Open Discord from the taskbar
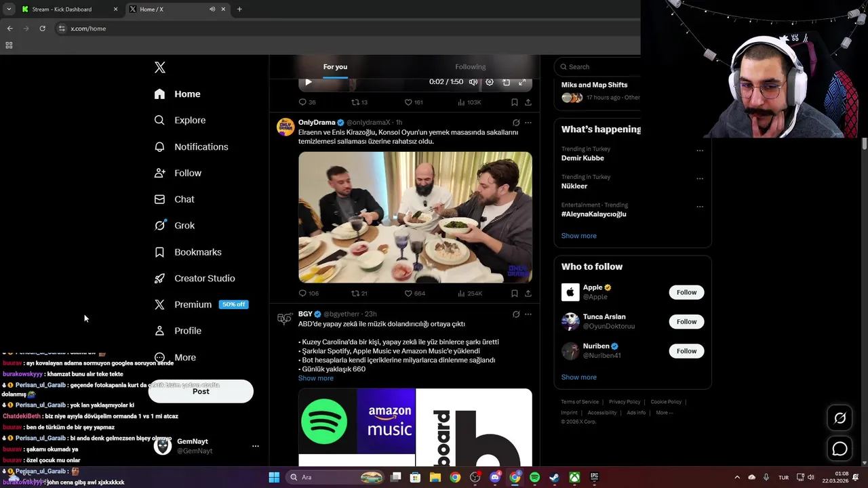This screenshot has width=868, height=488. point(495,477)
